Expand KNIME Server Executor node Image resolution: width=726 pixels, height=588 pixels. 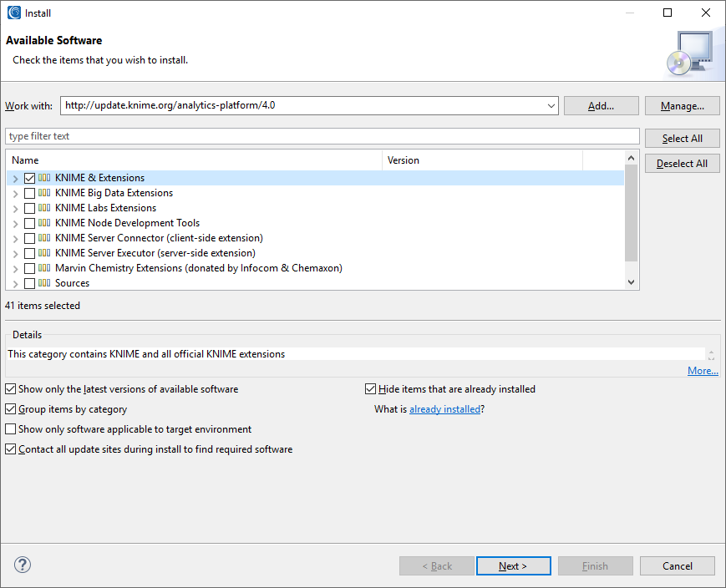click(x=15, y=254)
